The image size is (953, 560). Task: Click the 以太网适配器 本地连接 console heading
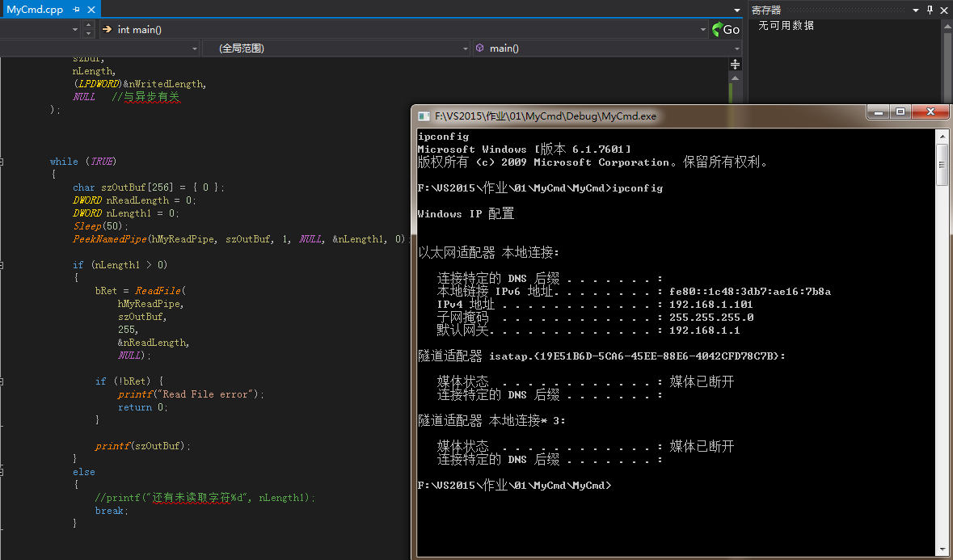click(488, 253)
